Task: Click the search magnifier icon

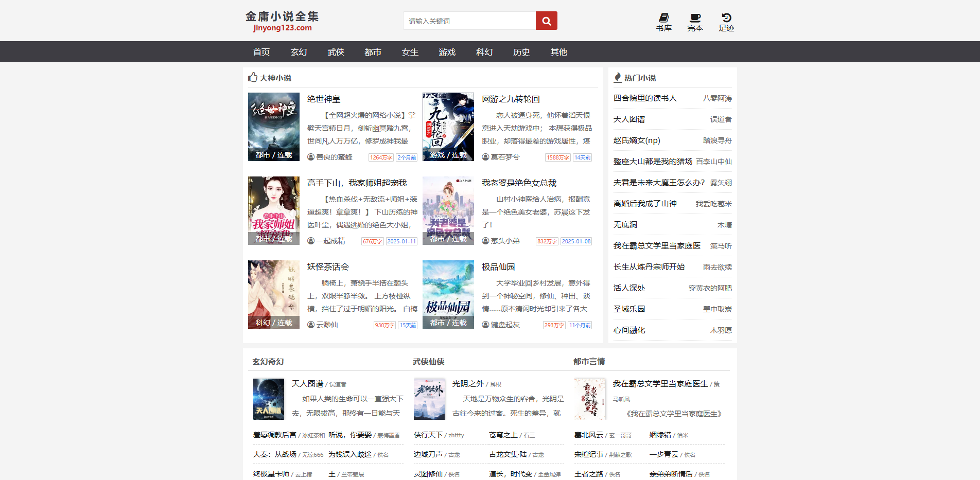Action: tap(546, 21)
